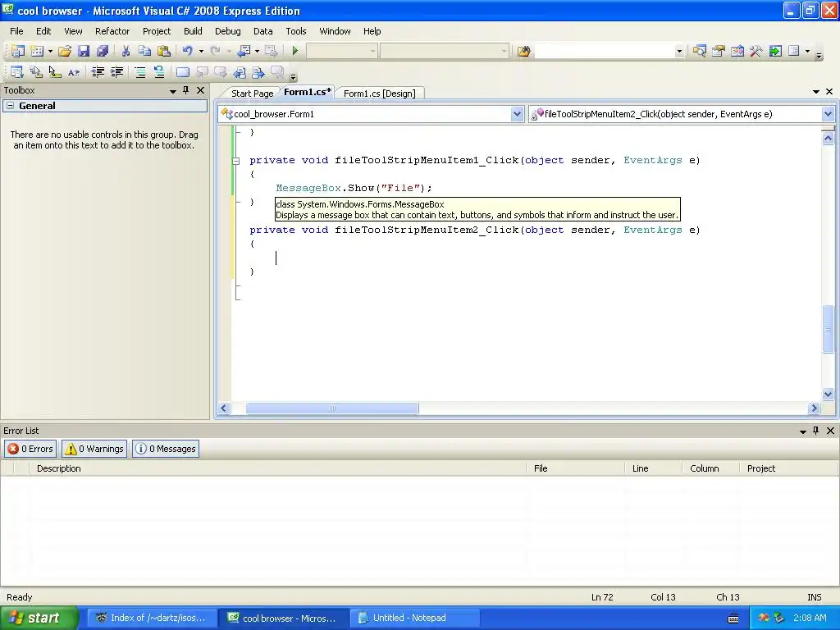
Task: Click the editor horizontal scrollbar thumb
Action: (x=332, y=409)
